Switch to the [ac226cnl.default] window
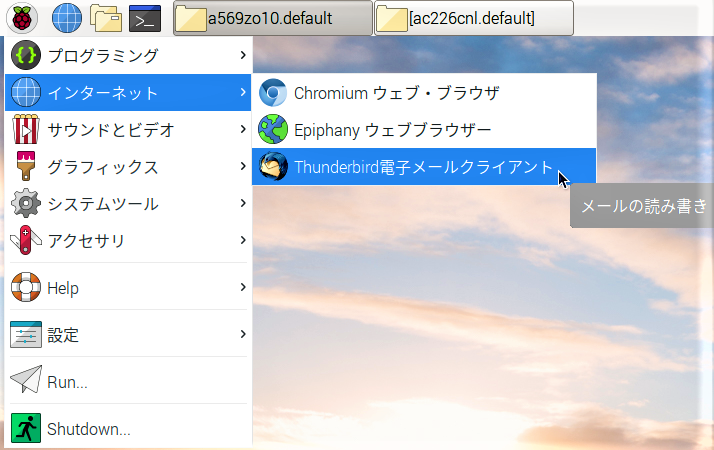714x450 pixels. click(x=474, y=18)
